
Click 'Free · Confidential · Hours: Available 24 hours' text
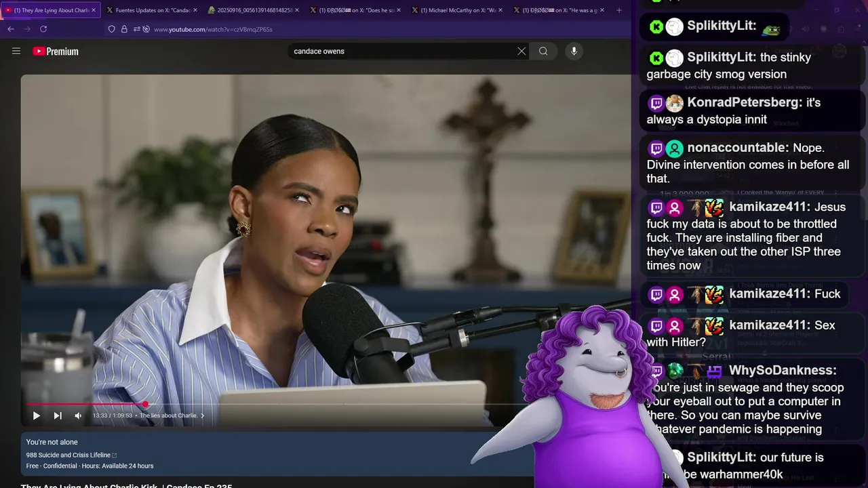point(90,466)
